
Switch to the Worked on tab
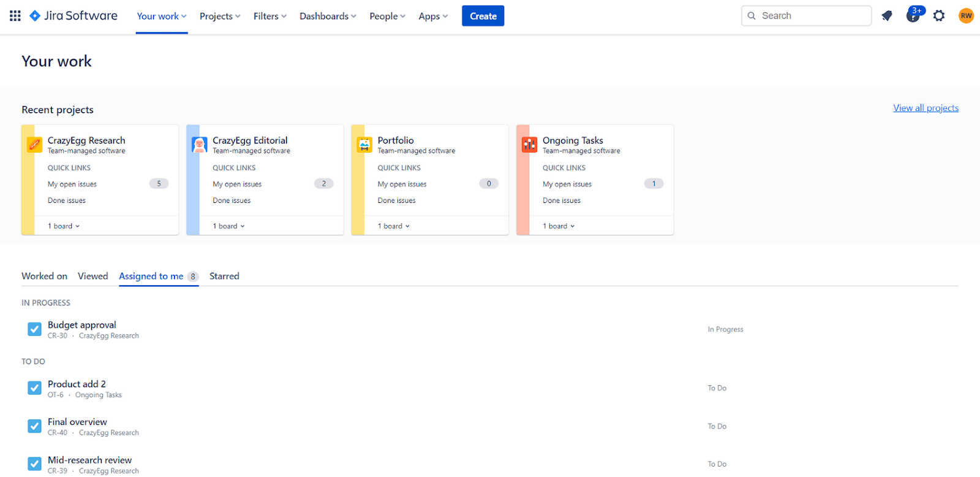pos(45,276)
